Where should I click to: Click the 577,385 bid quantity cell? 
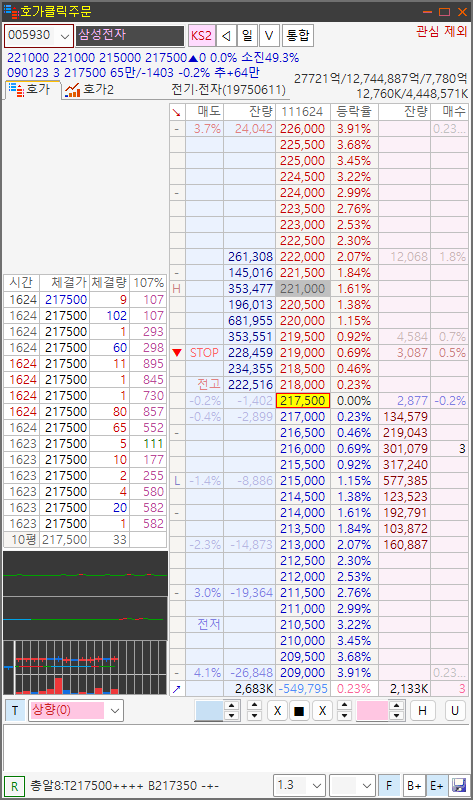(405, 481)
